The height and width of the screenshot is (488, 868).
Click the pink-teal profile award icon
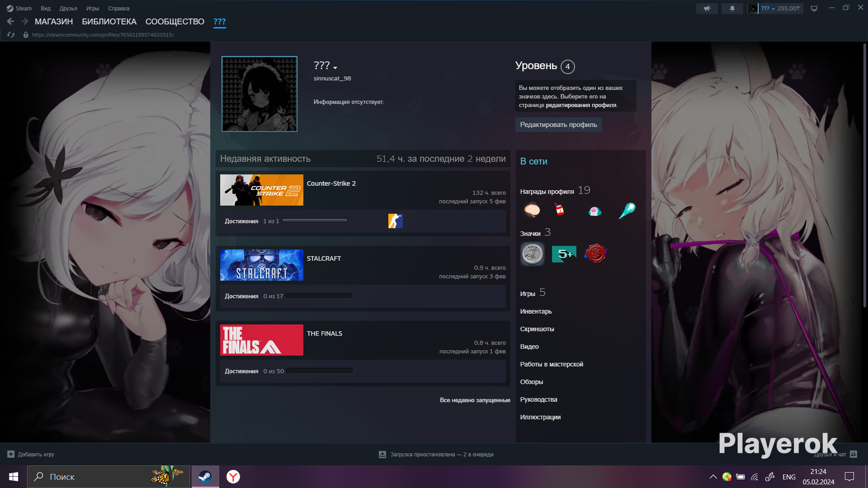(595, 211)
